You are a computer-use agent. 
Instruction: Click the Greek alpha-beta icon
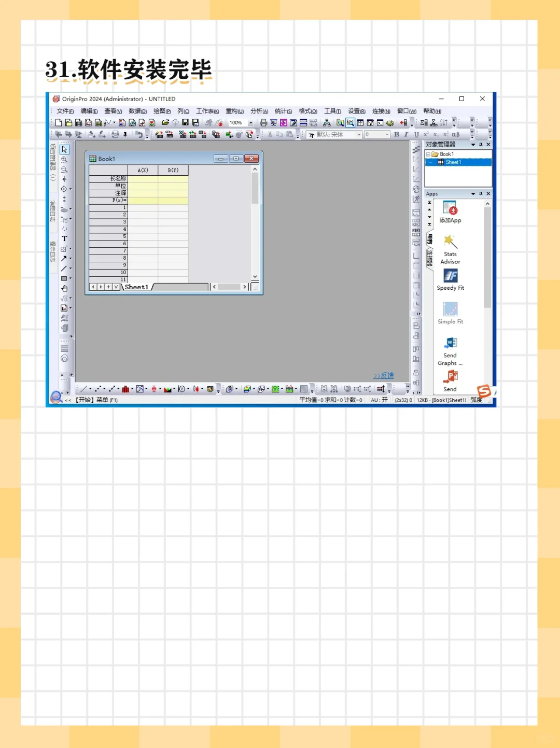[456, 134]
